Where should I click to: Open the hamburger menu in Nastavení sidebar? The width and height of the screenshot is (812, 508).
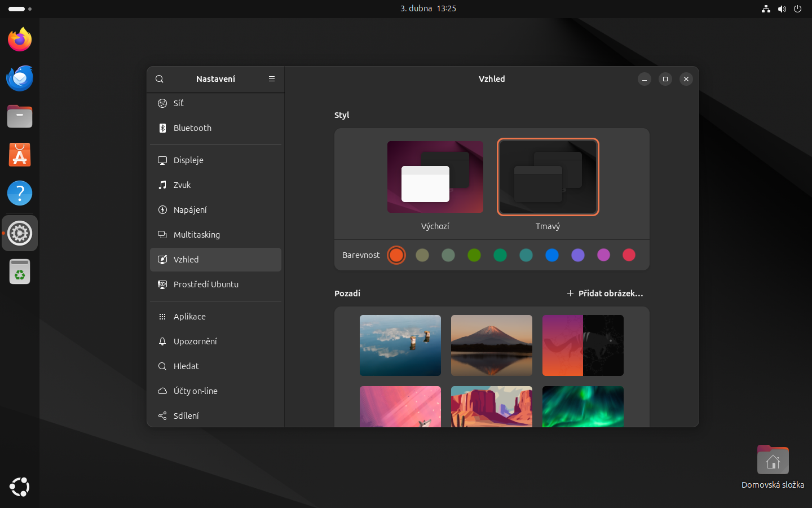272,79
